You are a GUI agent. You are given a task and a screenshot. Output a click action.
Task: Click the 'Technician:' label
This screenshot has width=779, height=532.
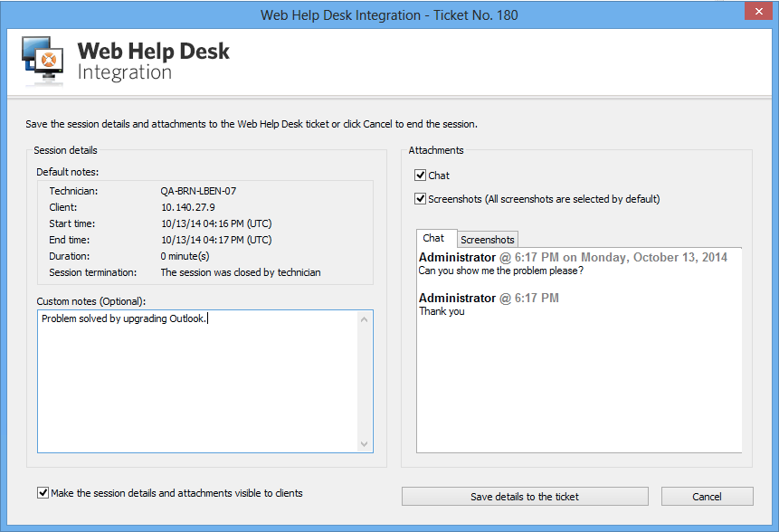(73, 191)
